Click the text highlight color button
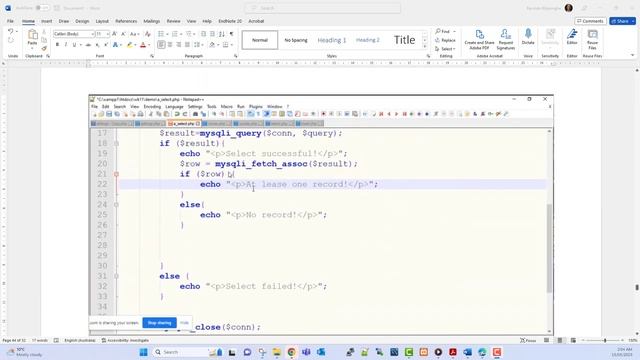This screenshot has width=640, height=360. tap(130, 45)
